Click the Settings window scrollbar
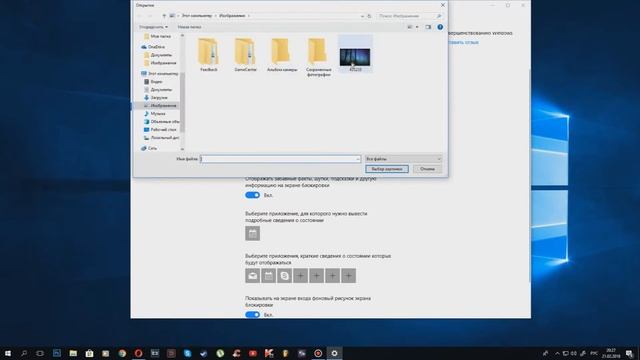Image resolution: width=640 pixels, height=360 pixels. pyautogui.click(x=529, y=176)
